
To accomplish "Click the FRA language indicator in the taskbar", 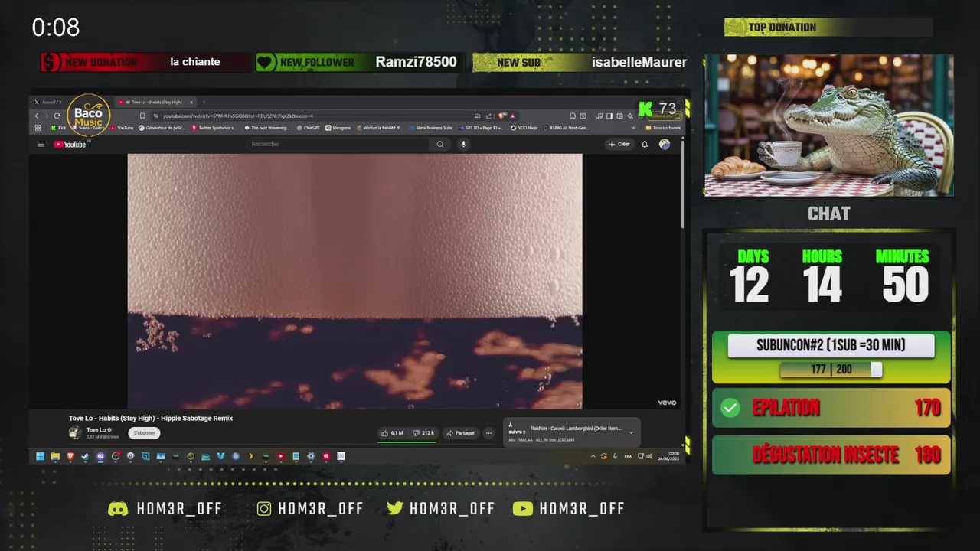I will 628,456.
